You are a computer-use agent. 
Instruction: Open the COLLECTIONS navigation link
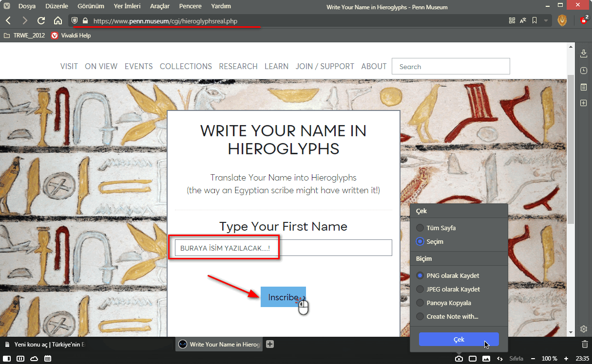[x=186, y=67]
